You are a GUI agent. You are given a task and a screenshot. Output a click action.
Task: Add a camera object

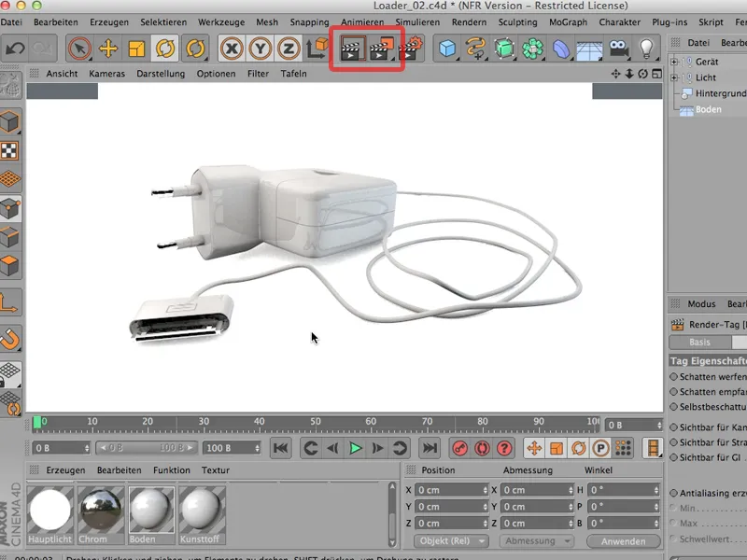(x=618, y=49)
